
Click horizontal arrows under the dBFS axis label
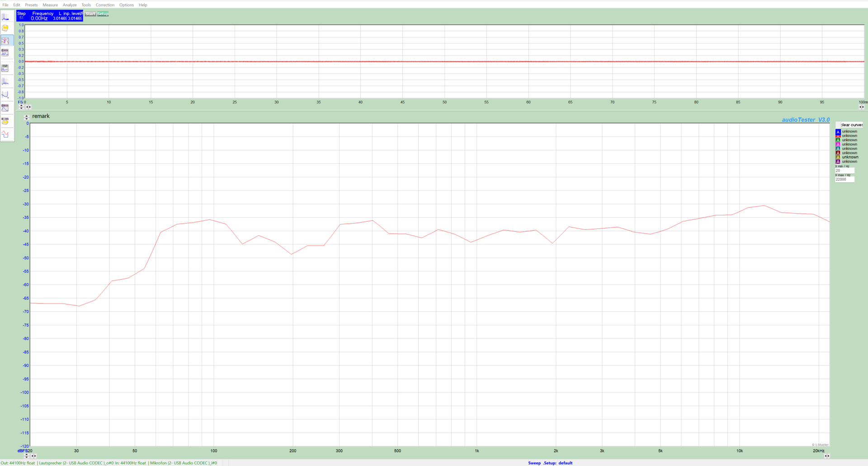(x=33, y=456)
